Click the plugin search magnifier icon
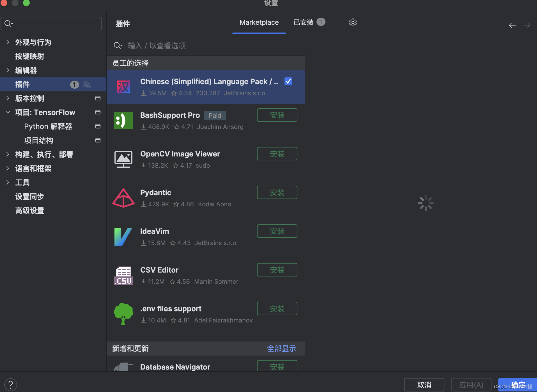The image size is (537, 392). (x=118, y=45)
